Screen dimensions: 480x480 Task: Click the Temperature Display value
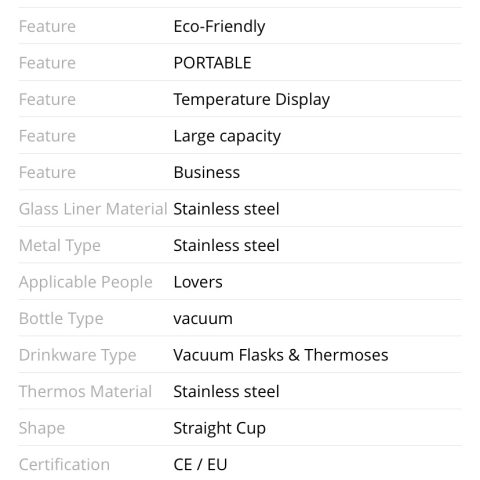(252, 100)
